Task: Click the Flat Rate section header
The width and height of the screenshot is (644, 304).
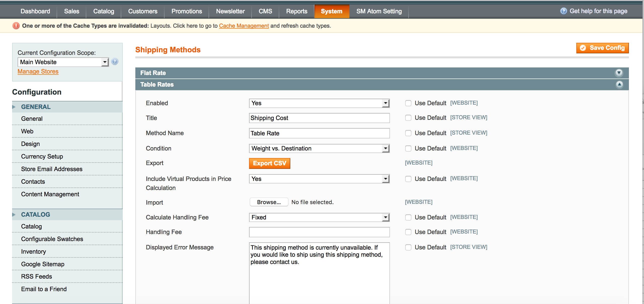Action: [x=382, y=73]
